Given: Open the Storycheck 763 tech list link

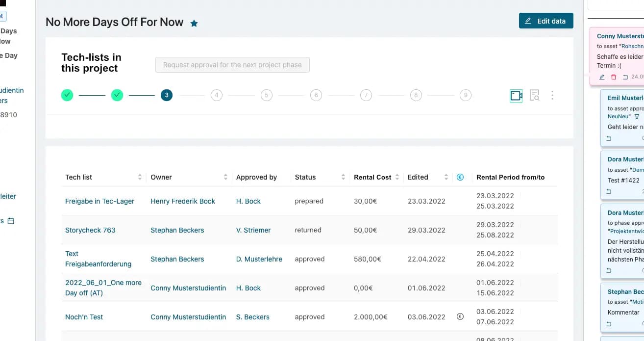Looking at the screenshot, I should click(x=90, y=230).
